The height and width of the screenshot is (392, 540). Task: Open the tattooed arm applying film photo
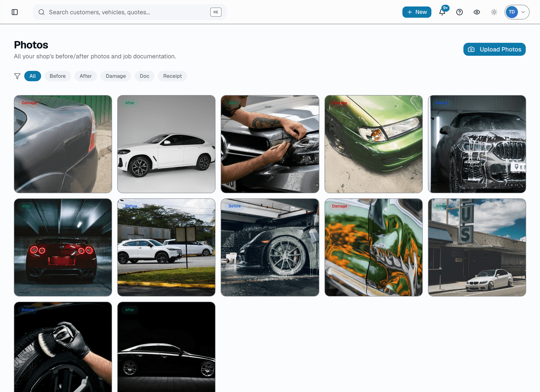[x=270, y=144]
